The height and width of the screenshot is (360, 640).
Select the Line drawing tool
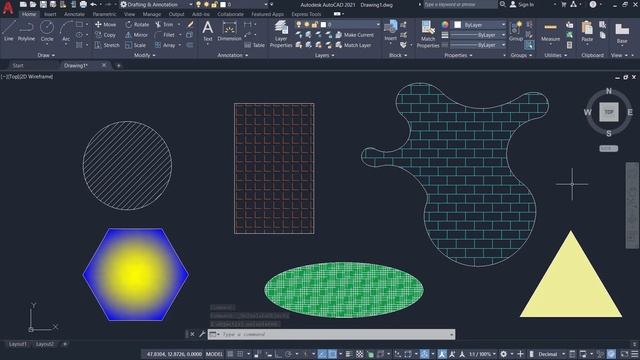[9, 31]
